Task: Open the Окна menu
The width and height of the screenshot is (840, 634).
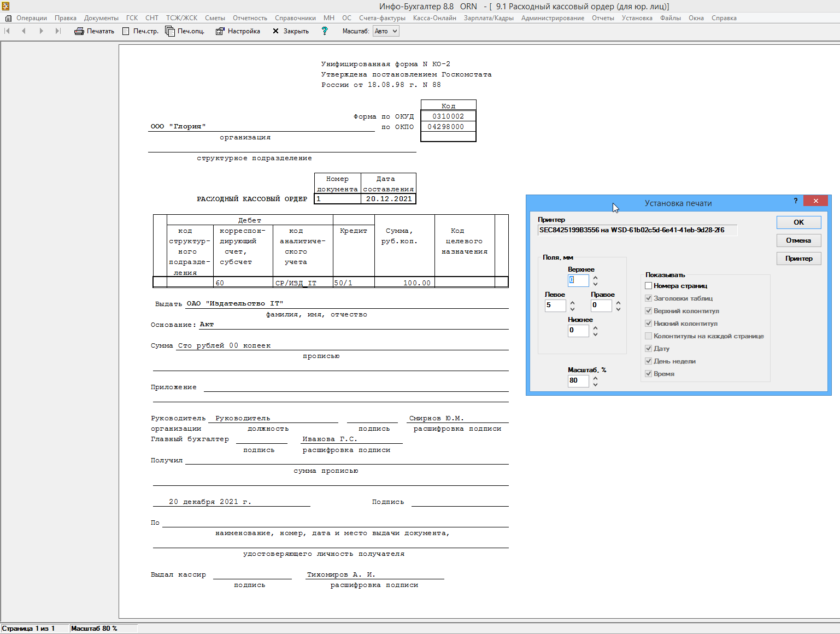Action: pyautogui.click(x=696, y=18)
